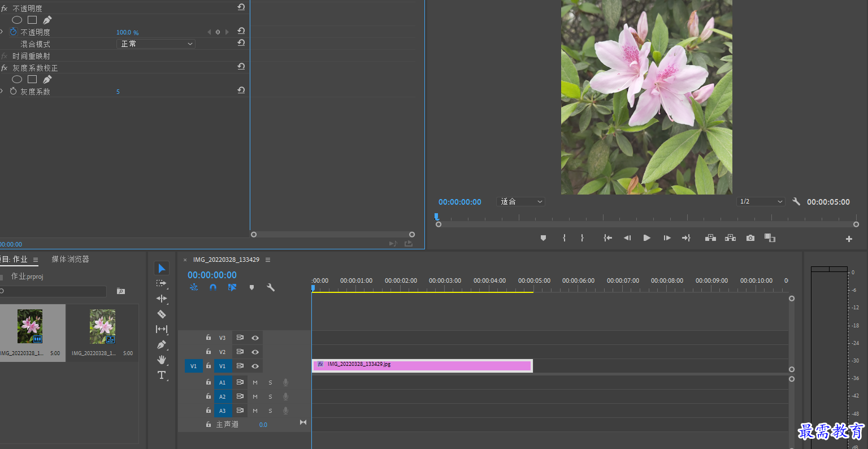Expand the 灰度系数 parameter twirl
868x449 pixels.
click(2, 91)
